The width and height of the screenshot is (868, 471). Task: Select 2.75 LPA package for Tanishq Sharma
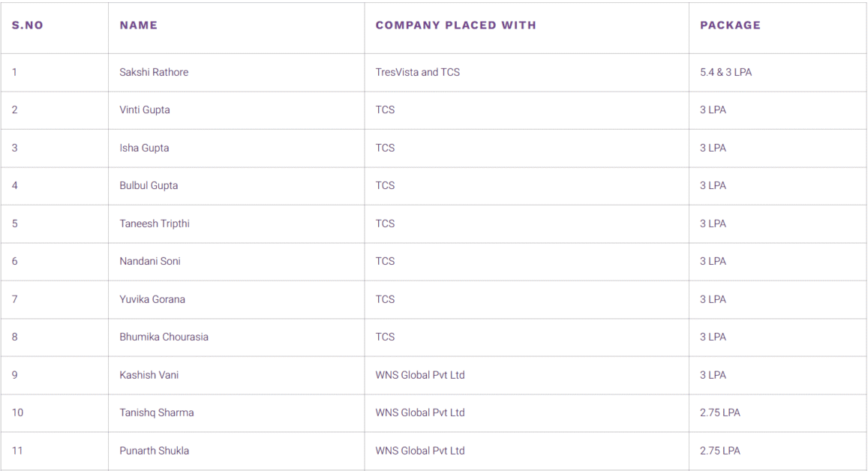click(x=719, y=413)
